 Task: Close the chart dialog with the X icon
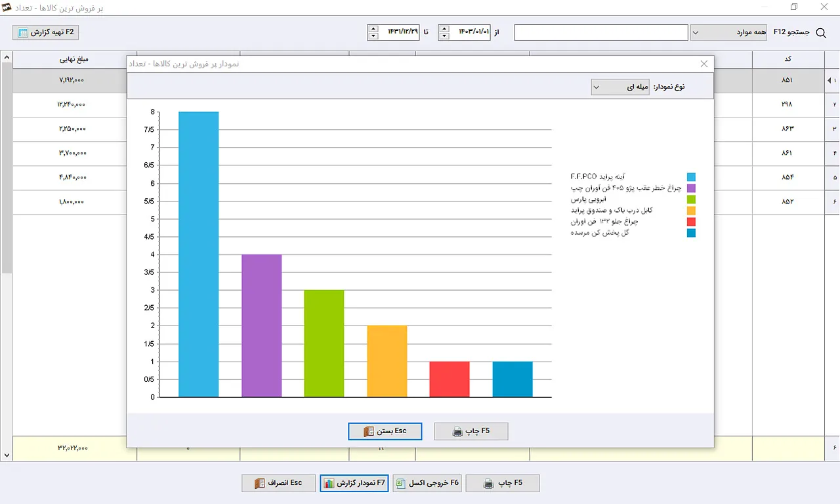pos(704,64)
